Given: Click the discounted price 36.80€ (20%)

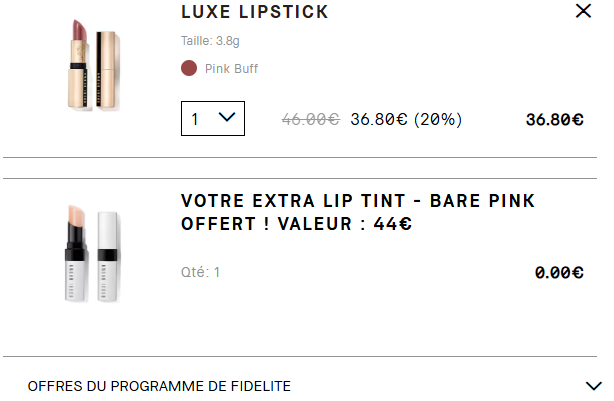Looking at the screenshot, I should pyautogui.click(x=406, y=119).
